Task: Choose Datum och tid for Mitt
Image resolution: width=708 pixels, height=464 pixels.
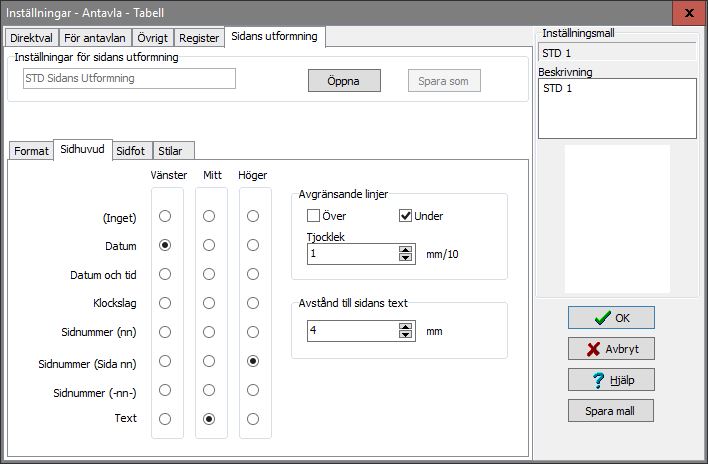Action: 209,274
